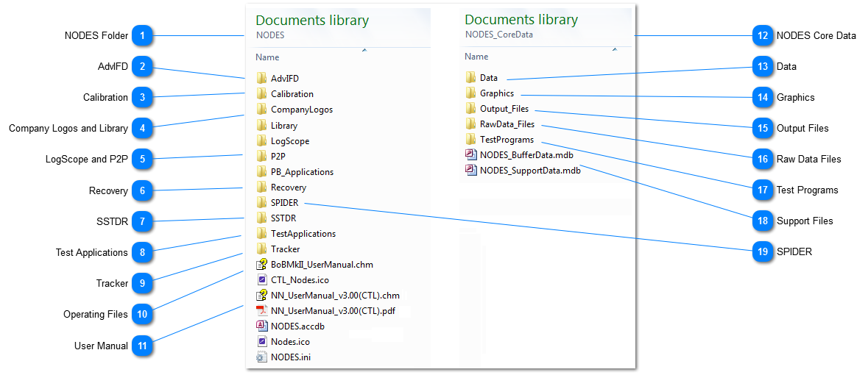Select the Graphics folder icon
The height and width of the screenshot is (375, 868).
click(x=471, y=93)
